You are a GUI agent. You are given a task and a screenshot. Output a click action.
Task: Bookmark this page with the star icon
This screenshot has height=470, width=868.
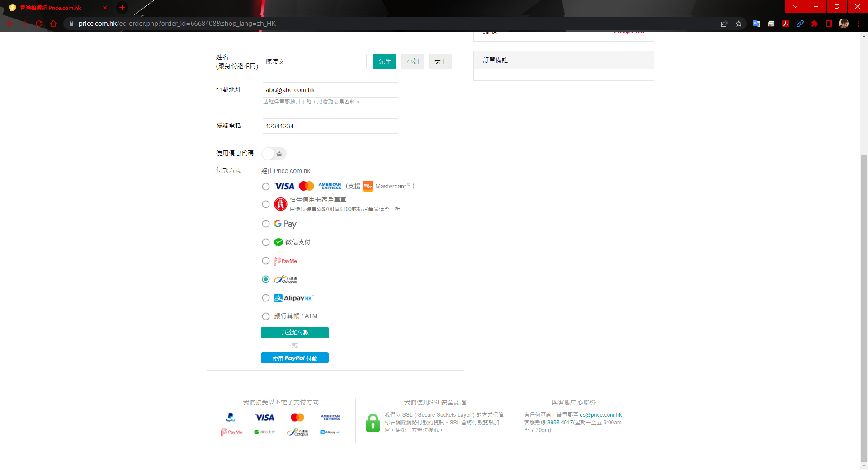[739, 23]
